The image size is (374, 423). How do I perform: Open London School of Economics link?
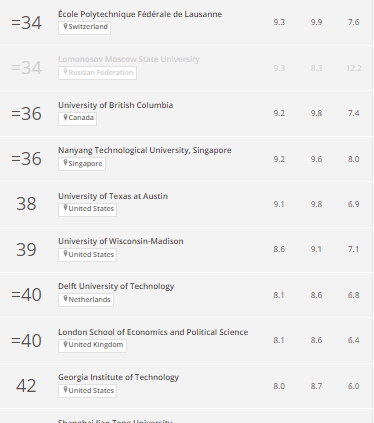click(x=153, y=332)
